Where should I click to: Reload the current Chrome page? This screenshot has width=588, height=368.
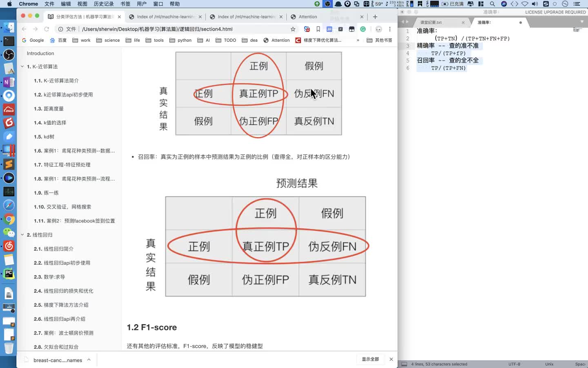pyautogui.click(x=47, y=29)
